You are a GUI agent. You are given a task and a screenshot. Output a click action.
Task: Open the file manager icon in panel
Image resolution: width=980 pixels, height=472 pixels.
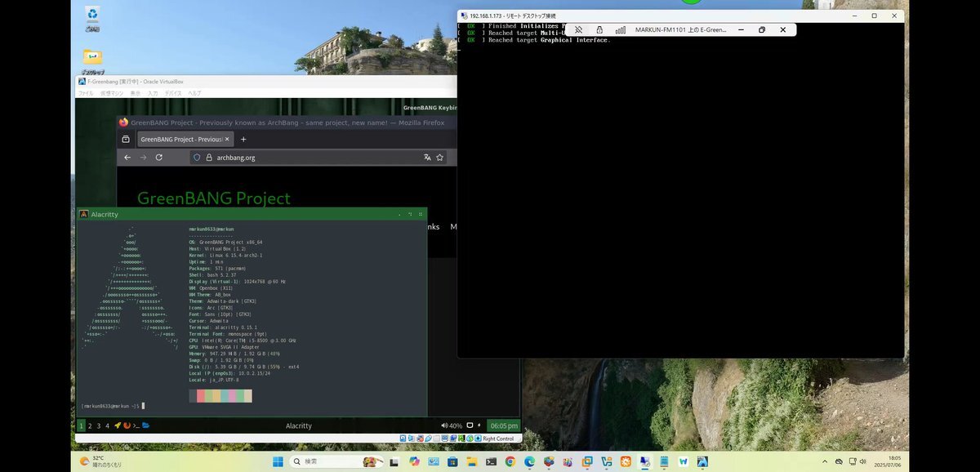[145, 425]
